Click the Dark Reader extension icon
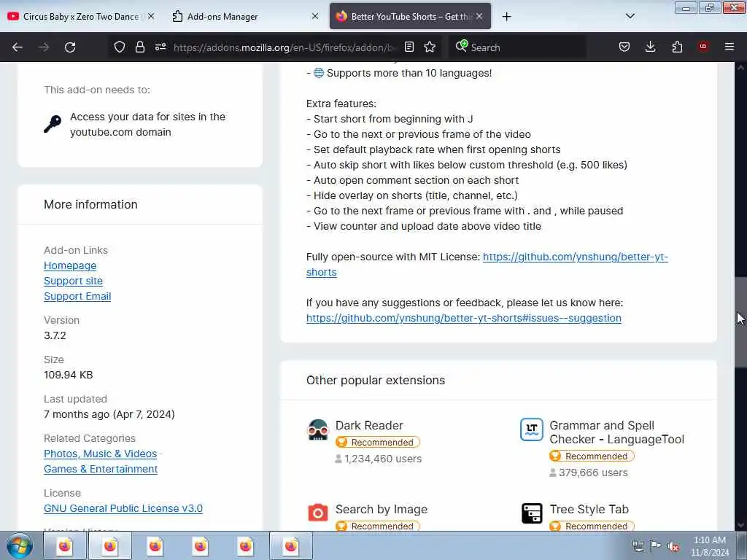The width and height of the screenshot is (747, 560). click(x=318, y=429)
